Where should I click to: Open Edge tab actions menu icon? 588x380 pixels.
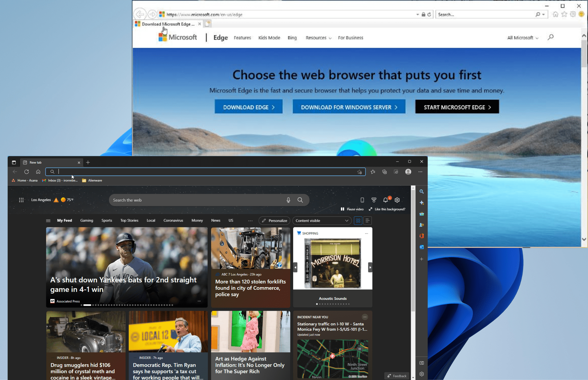point(14,162)
